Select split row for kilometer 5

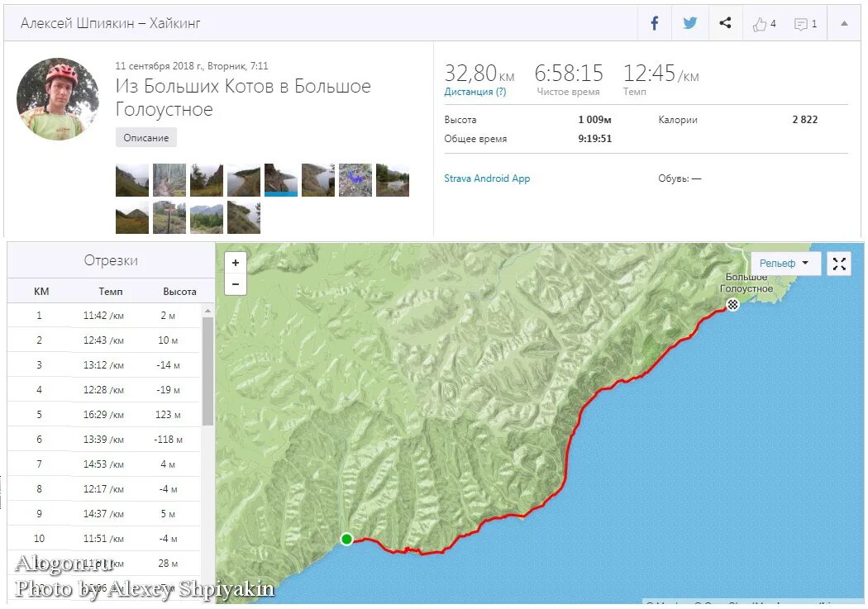[x=105, y=414]
